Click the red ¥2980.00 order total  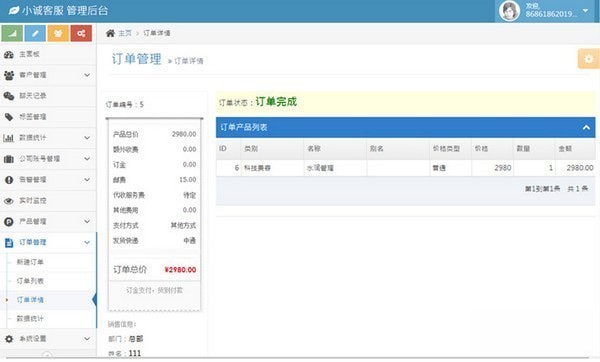pyautogui.click(x=180, y=270)
